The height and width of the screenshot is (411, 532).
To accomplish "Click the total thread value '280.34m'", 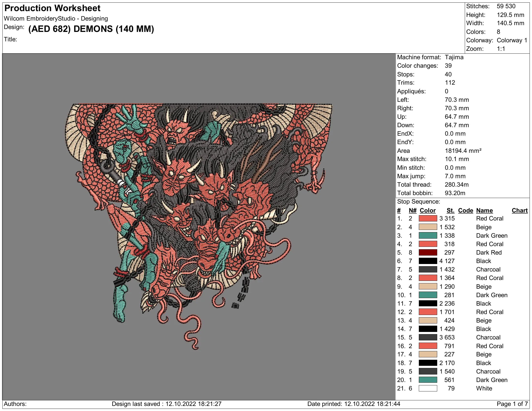I will pyautogui.click(x=457, y=184).
